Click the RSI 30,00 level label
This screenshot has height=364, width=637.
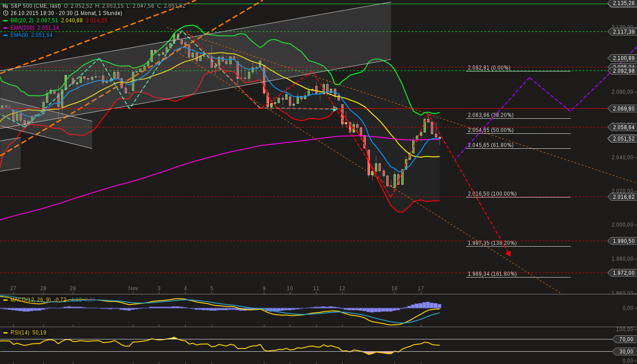pos(624,351)
